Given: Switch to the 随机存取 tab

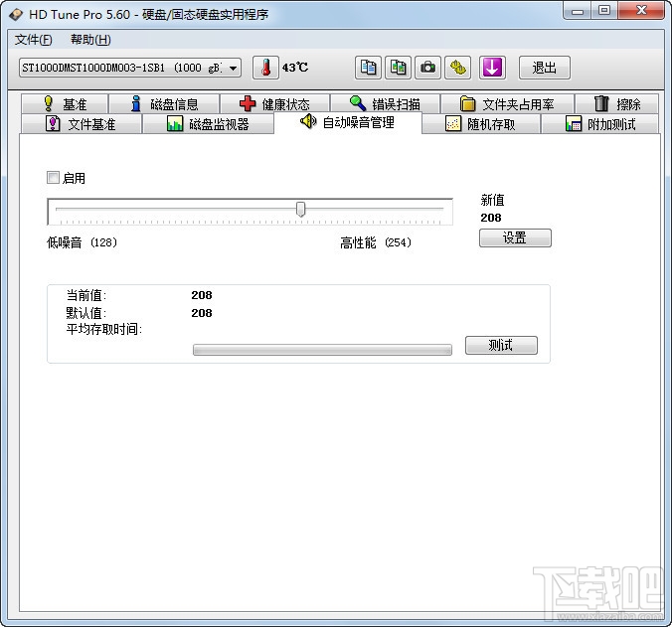Looking at the screenshot, I should coord(481,124).
